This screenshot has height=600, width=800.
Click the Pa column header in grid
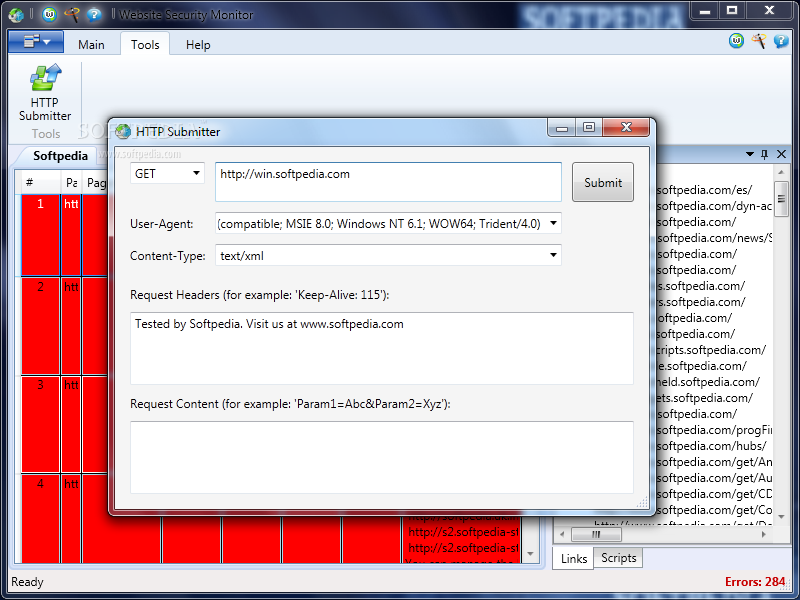[x=71, y=182]
